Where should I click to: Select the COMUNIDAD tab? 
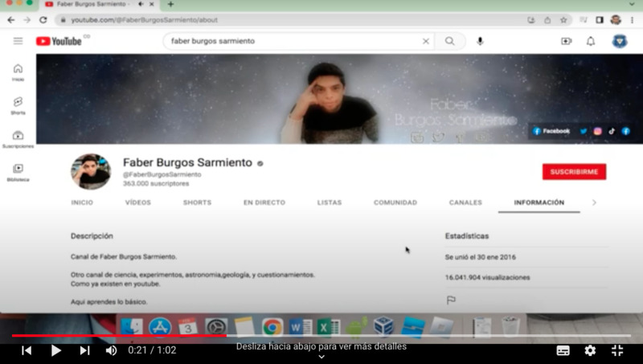tap(395, 202)
